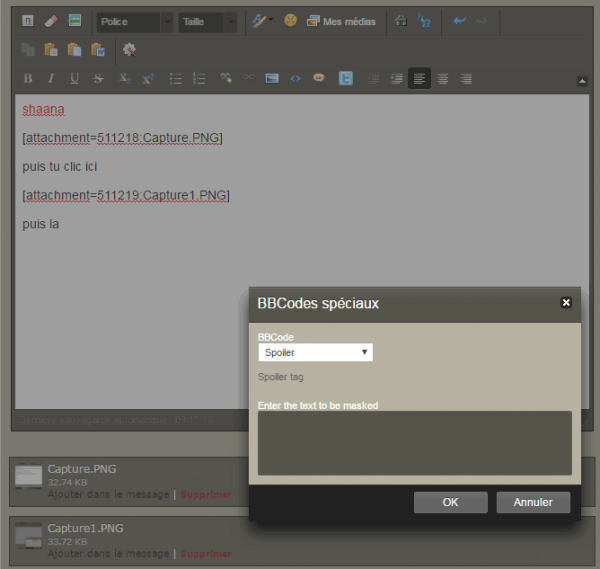
Task: Click Ajouter dans le message for Capture.PNG
Action: 108,495
